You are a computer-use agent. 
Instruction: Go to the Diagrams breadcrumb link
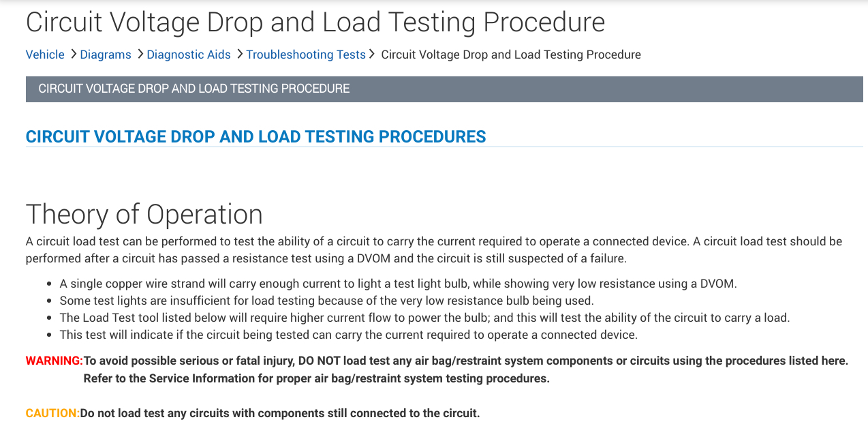[x=106, y=55]
